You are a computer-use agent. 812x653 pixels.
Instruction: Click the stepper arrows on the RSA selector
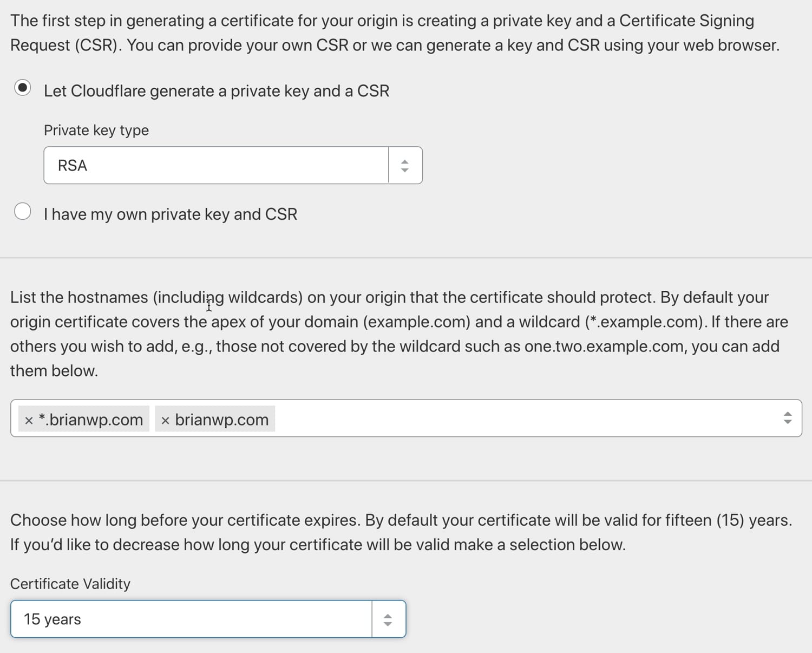(405, 165)
